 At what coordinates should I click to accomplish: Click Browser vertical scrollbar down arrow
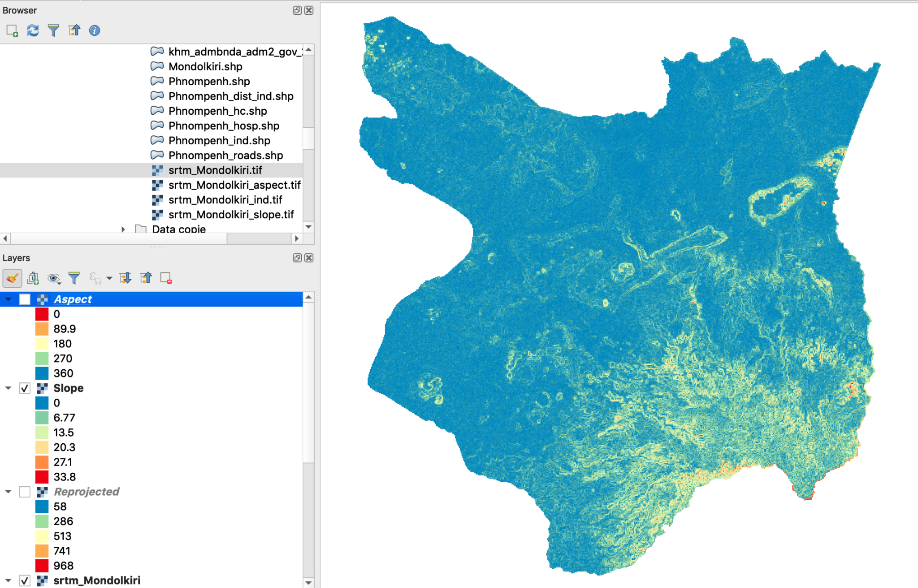[x=308, y=227]
